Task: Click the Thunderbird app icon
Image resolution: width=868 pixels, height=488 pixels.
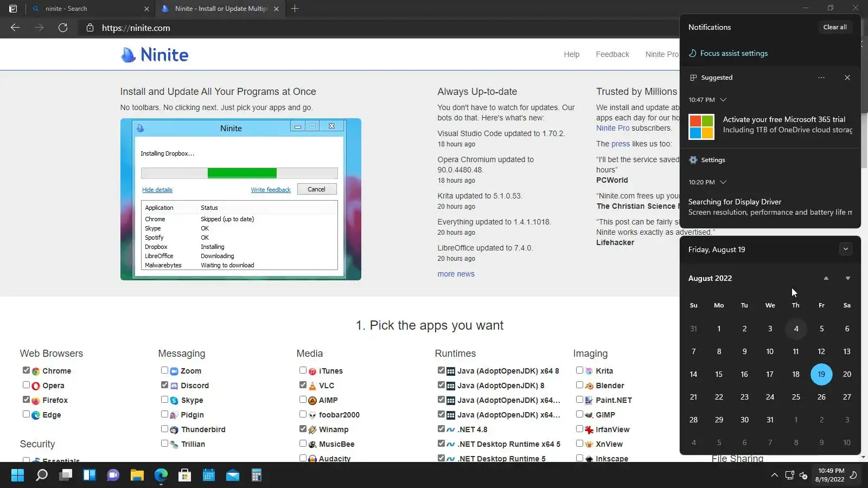Action: point(174,430)
